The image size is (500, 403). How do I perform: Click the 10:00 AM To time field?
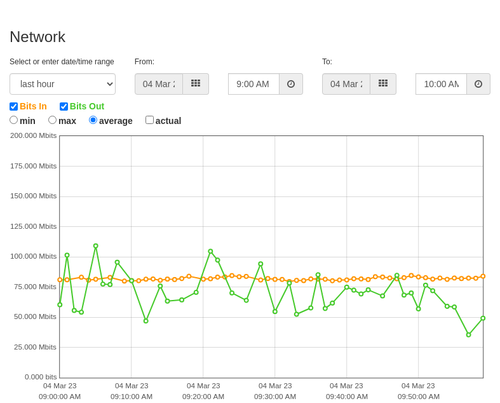click(441, 84)
